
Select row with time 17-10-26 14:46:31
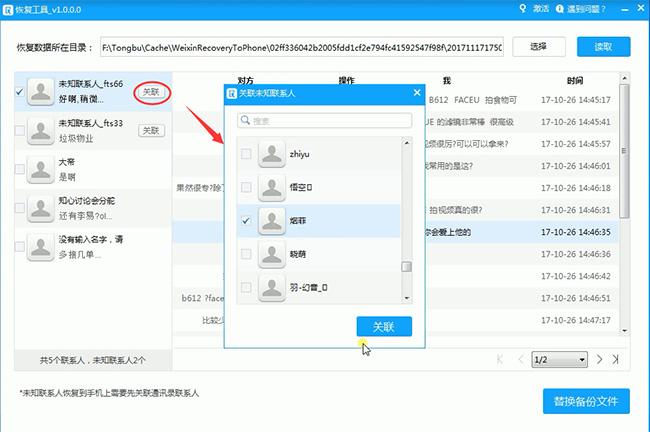coord(395,210)
